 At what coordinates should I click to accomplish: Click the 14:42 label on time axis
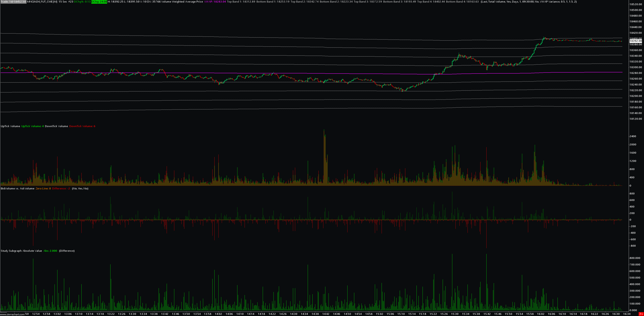pos(326,314)
